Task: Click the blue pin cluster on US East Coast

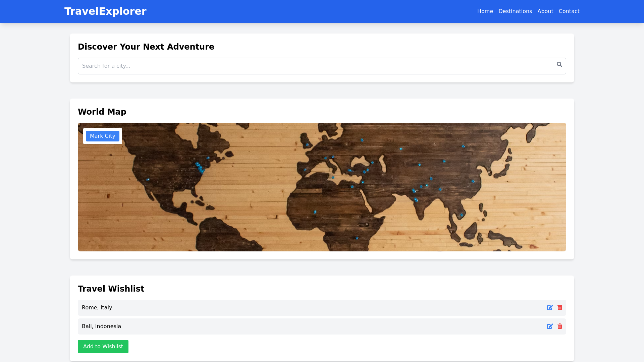Action: click(x=200, y=168)
